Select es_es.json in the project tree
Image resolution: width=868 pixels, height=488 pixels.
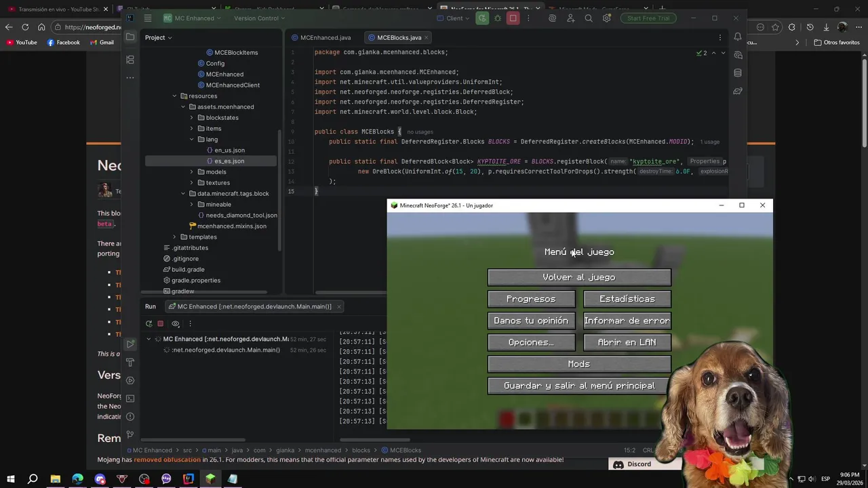211,161
